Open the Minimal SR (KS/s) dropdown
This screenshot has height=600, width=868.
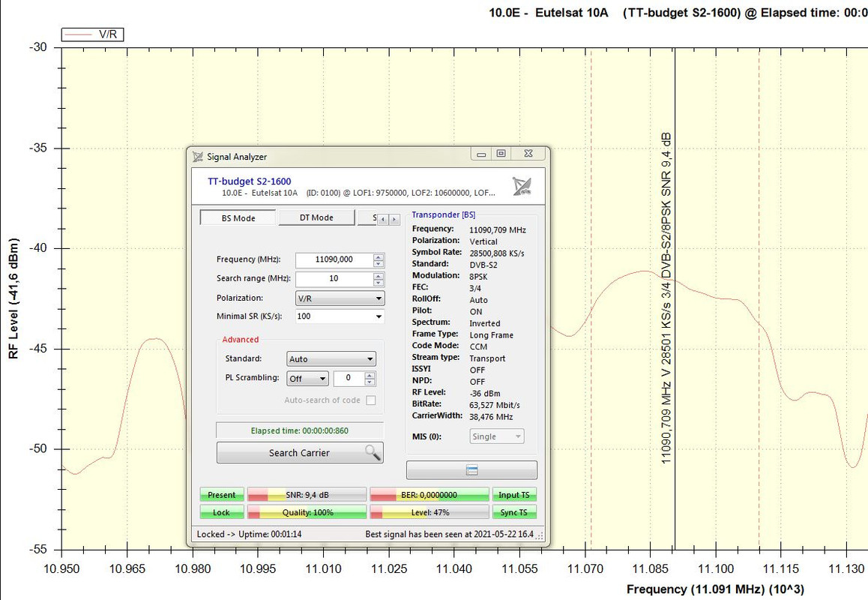coord(340,316)
